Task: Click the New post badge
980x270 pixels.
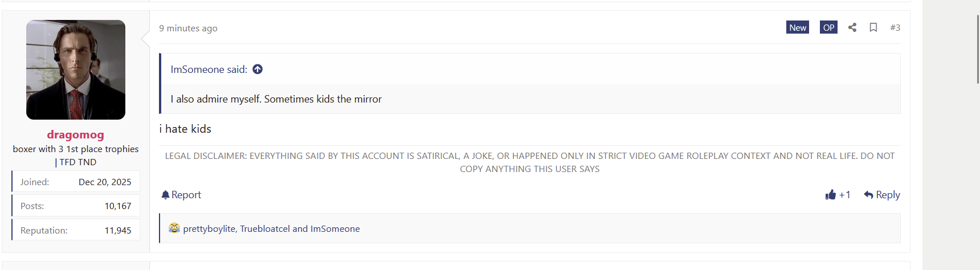Action: tap(798, 27)
